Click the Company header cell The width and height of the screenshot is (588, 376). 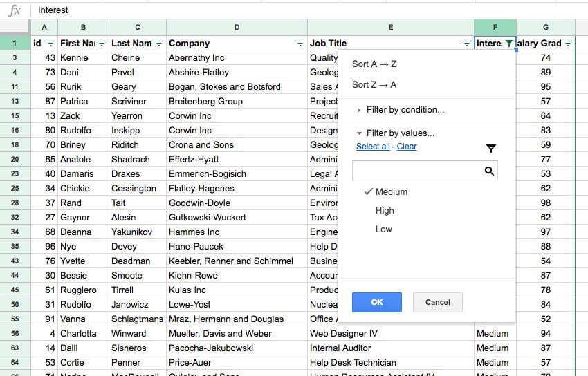pos(237,43)
